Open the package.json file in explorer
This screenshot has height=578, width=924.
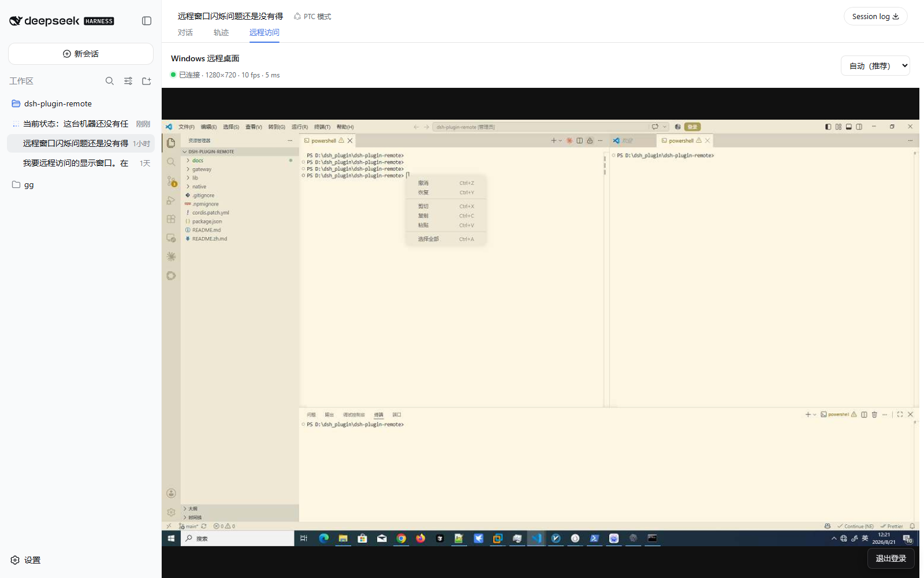click(x=207, y=221)
